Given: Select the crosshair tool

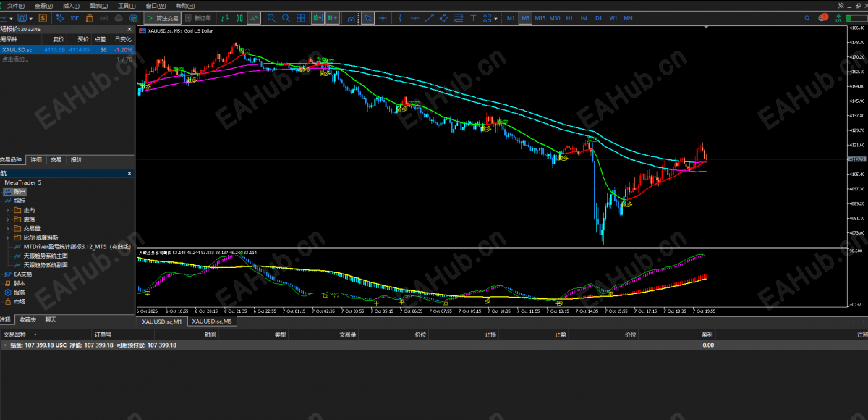Looking at the screenshot, I should pyautogui.click(x=383, y=17).
